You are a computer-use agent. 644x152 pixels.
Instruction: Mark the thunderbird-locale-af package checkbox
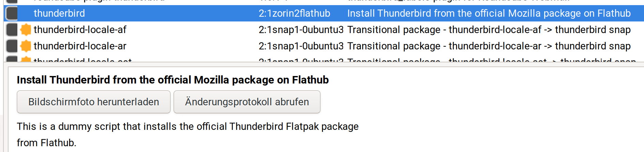coord(12,30)
